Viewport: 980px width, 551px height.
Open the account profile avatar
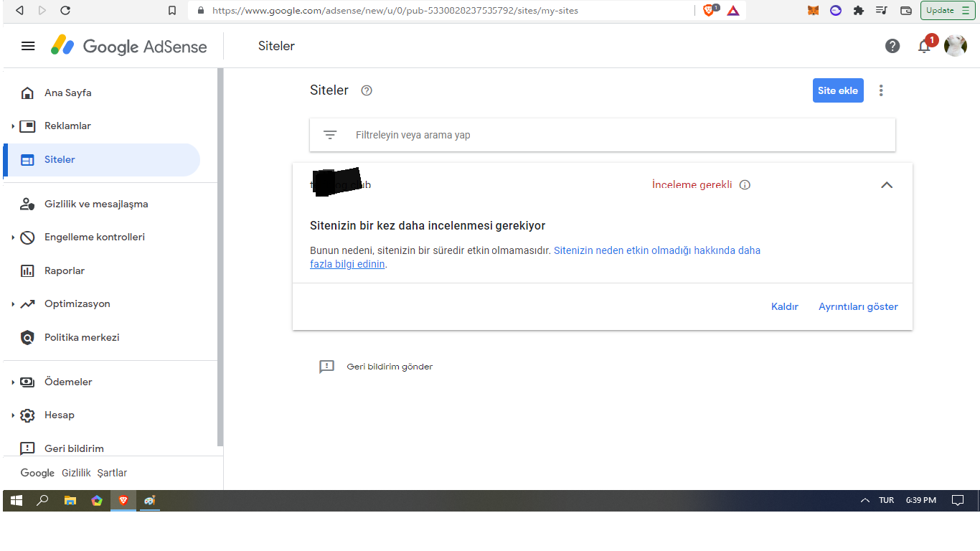(x=955, y=46)
